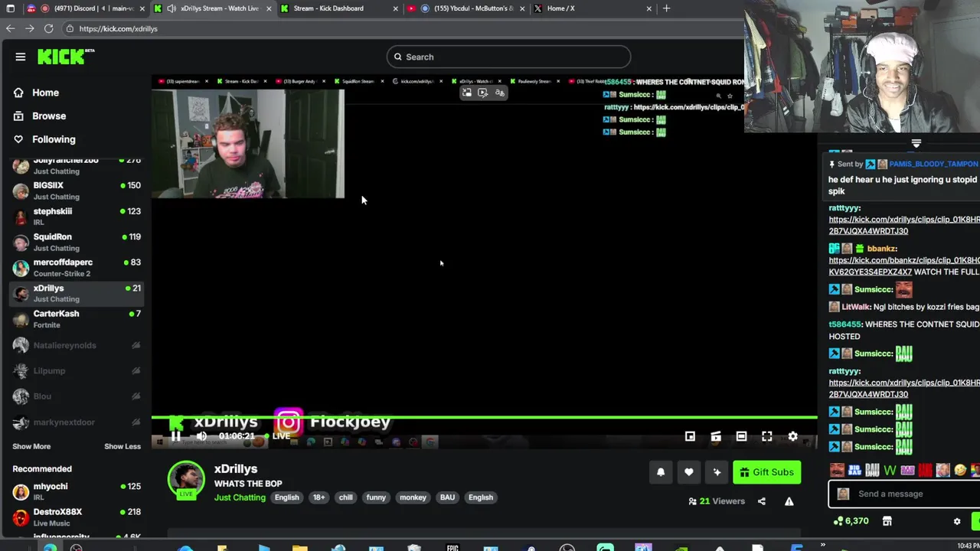This screenshot has height=551, width=980.
Task: Select the BAU tag
Action: [x=447, y=497]
